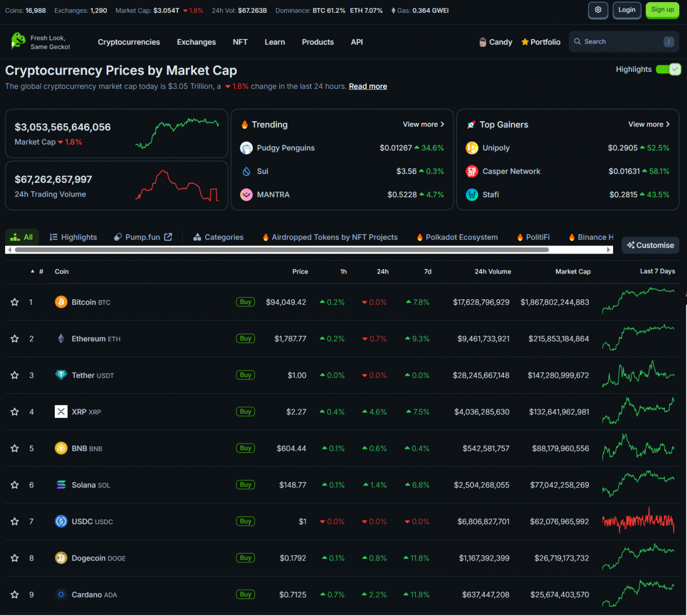Click the Bitcoin coin icon
The image size is (687, 616).
click(x=61, y=302)
